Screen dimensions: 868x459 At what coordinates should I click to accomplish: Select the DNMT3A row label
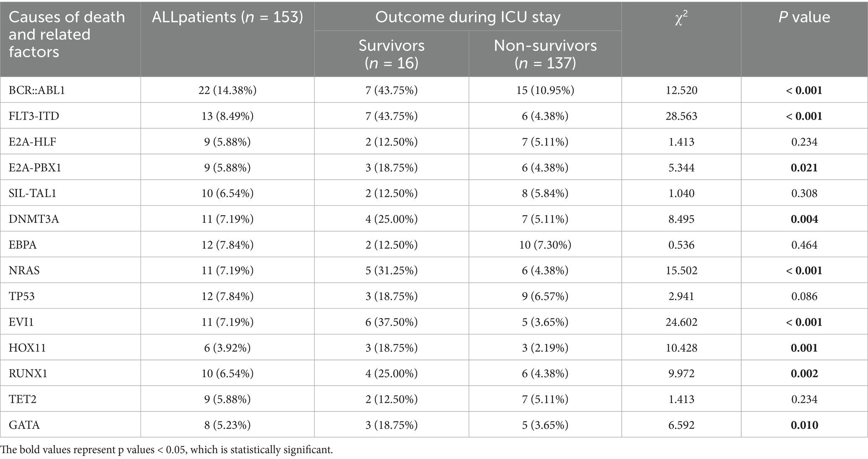click(x=34, y=219)
